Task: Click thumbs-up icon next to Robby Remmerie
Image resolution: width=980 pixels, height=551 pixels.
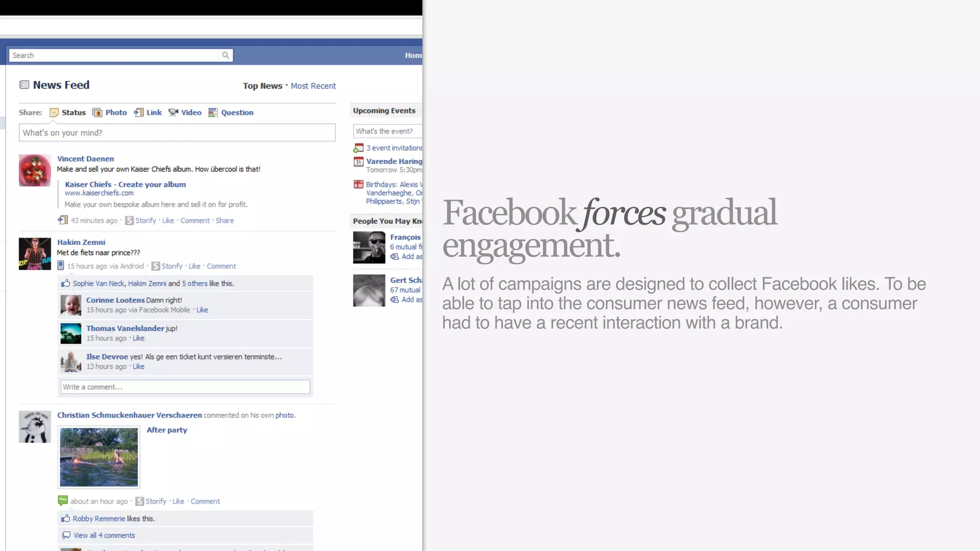Action: click(x=66, y=518)
